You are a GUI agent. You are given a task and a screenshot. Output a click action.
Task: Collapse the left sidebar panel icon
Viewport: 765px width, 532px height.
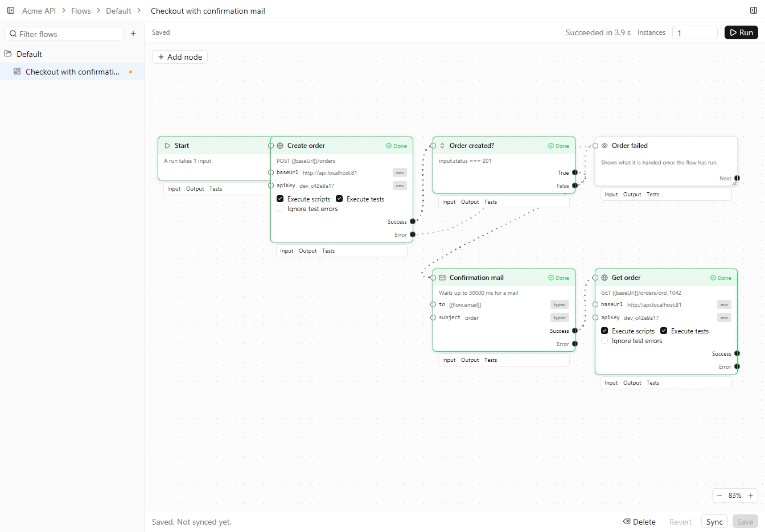click(x=11, y=10)
